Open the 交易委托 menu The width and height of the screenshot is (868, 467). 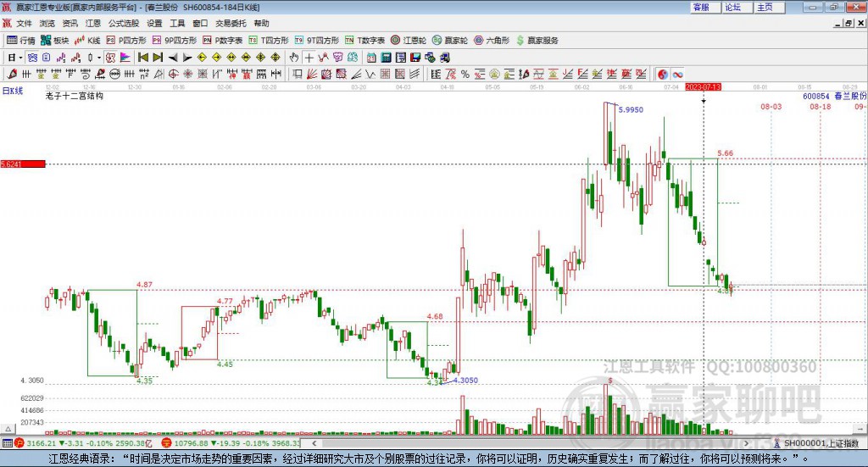(x=231, y=23)
